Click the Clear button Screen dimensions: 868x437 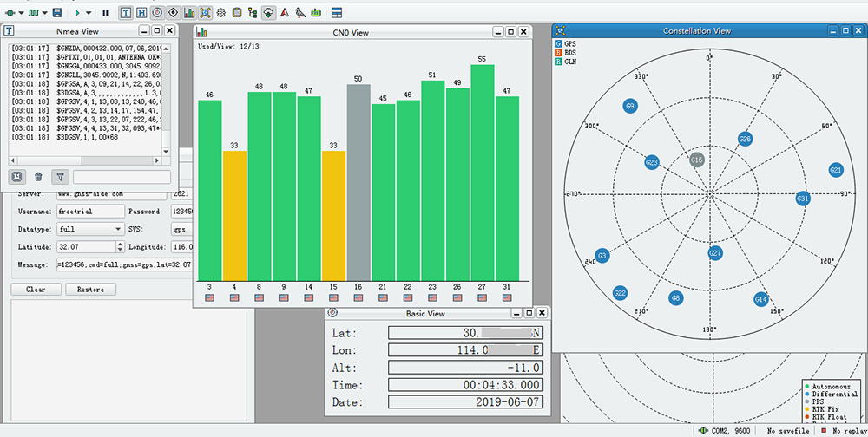pyautogui.click(x=36, y=290)
